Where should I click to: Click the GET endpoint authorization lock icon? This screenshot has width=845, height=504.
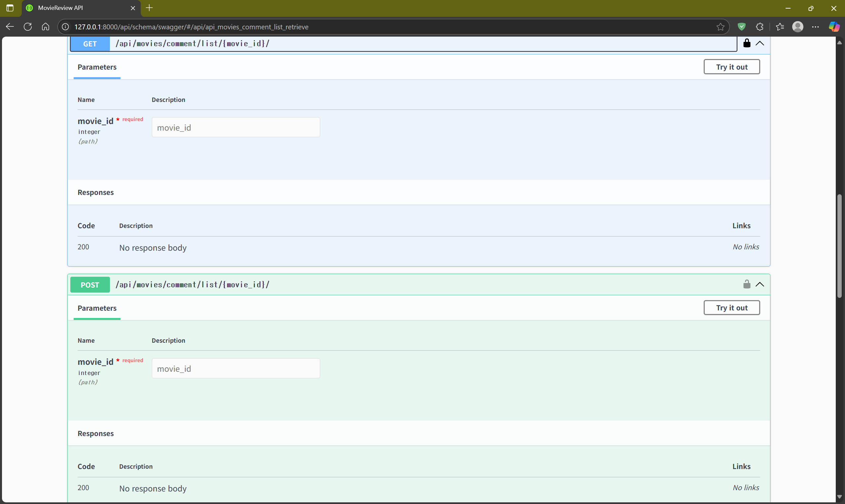(x=746, y=43)
